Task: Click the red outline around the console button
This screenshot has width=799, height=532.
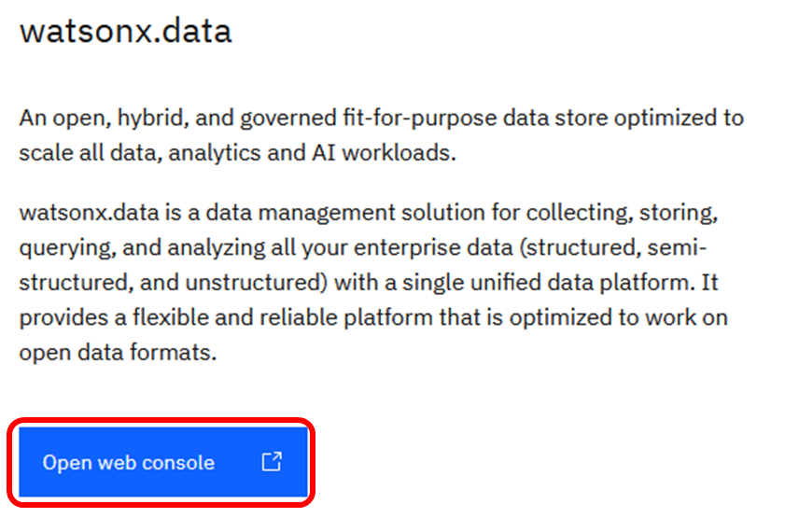Action: tap(162, 422)
